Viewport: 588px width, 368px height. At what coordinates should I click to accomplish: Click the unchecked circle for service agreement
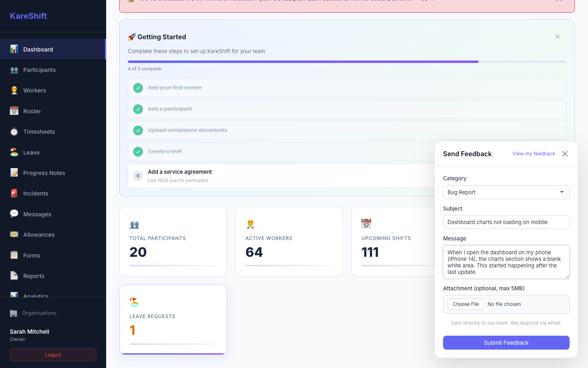point(138,176)
